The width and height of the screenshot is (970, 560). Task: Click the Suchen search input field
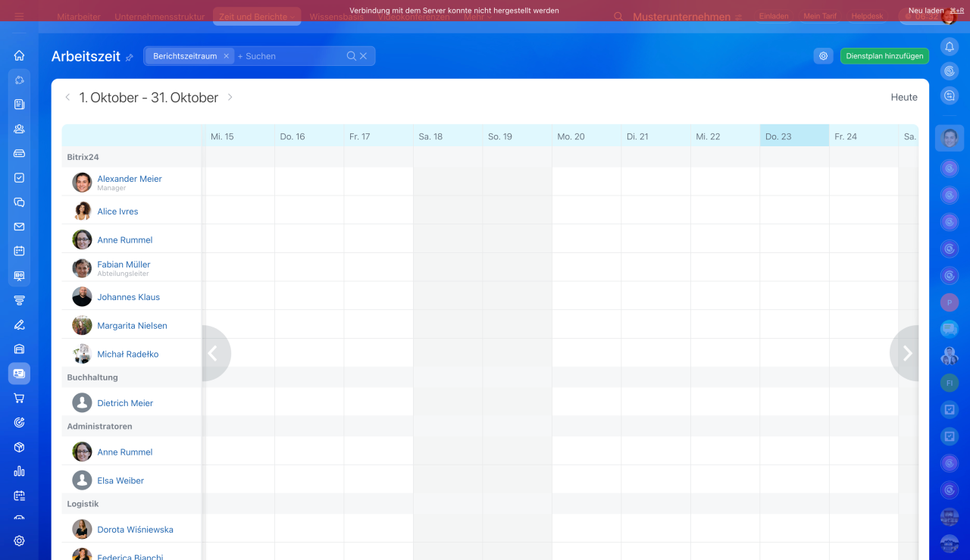pos(290,56)
